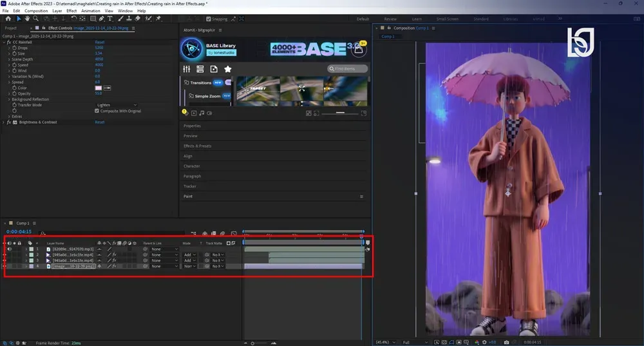The width and height of the screenshot is (644, 346).
Task: Select the Brush tool
Action: (121, 19)
